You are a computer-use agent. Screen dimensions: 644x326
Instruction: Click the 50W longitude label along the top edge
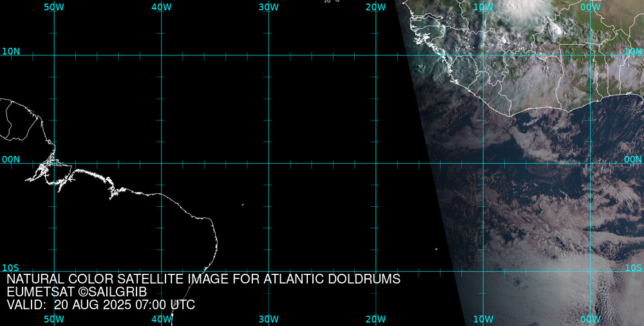click(54, 7)
